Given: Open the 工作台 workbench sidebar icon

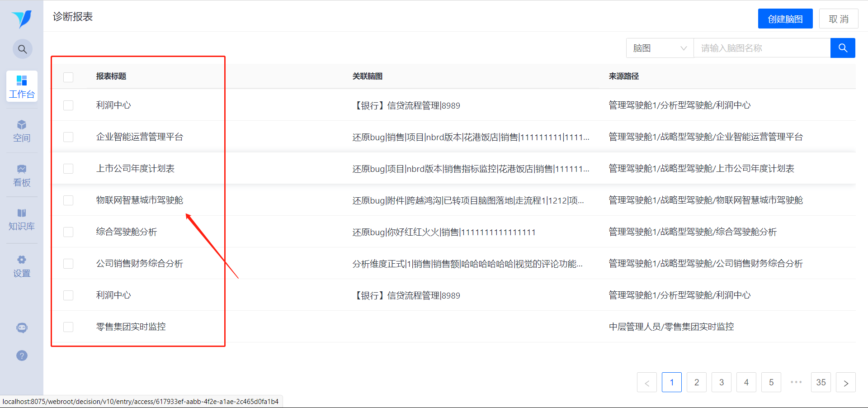Looking at the screenshot, I should (x=22, y=86).
